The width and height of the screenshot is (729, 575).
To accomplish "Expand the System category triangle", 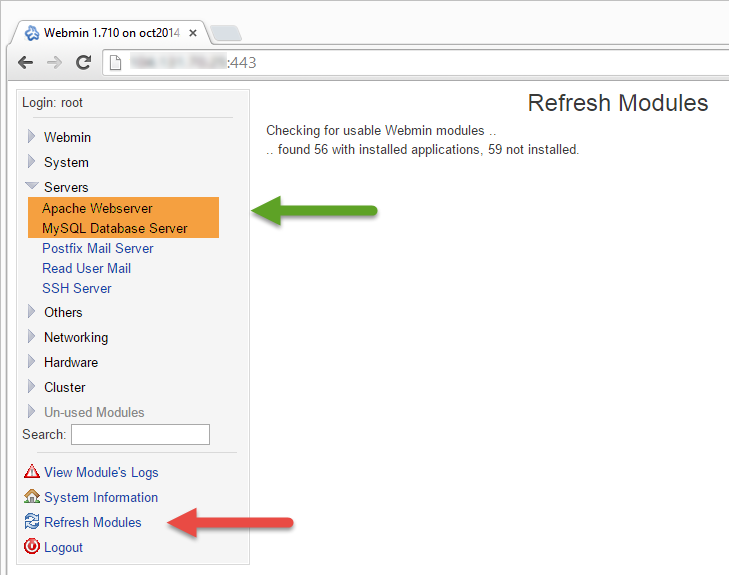I will (31, 162).
